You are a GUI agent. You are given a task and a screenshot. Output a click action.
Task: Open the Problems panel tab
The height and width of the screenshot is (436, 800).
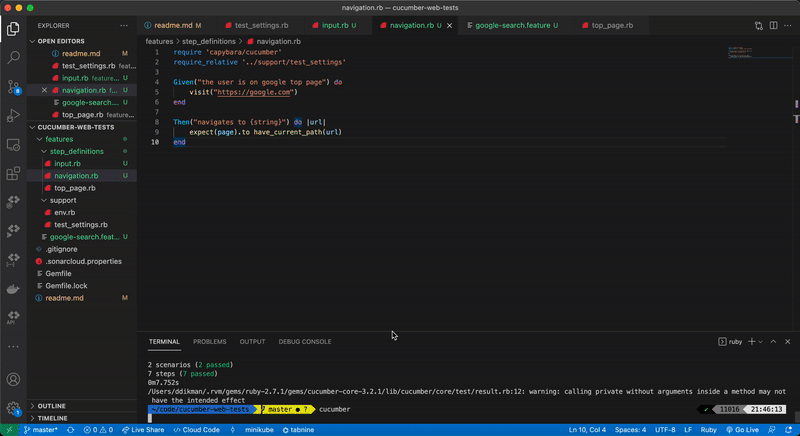(x=210, y=342)
